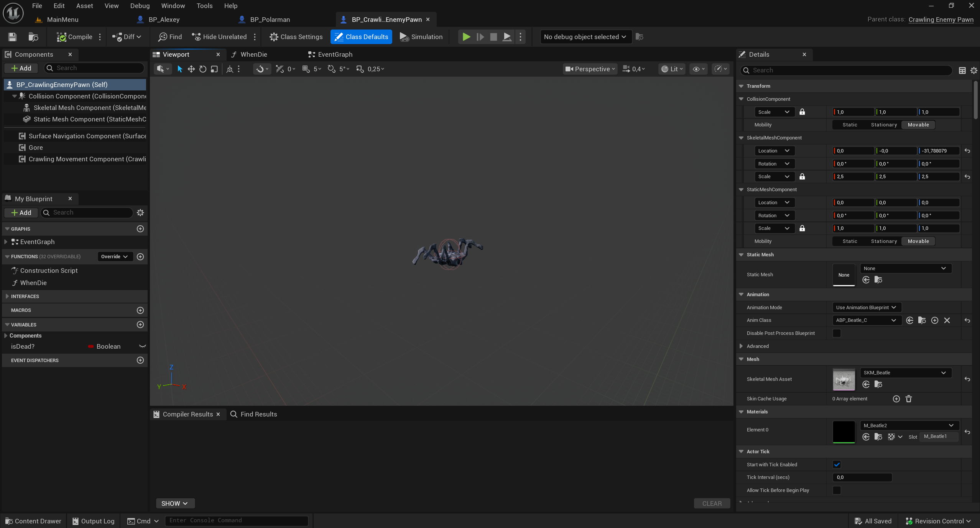Image resolution: width=980 pixels, height=528 pixels.
Task: Open Details panel settings gear
Action: [974, 71]
